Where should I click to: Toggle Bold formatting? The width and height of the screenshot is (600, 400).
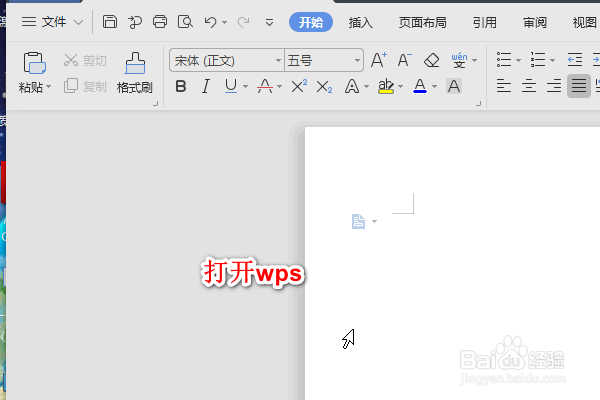click(181, 87)
